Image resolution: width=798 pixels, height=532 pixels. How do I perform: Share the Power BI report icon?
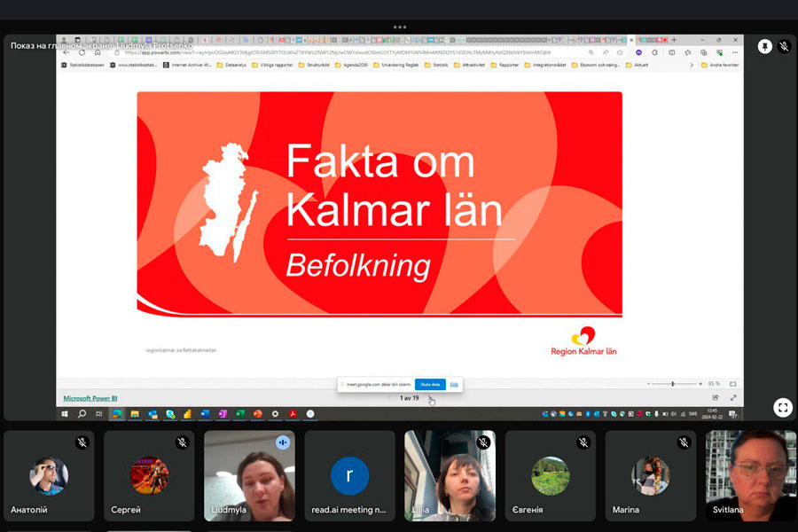[x=716, y=397]
